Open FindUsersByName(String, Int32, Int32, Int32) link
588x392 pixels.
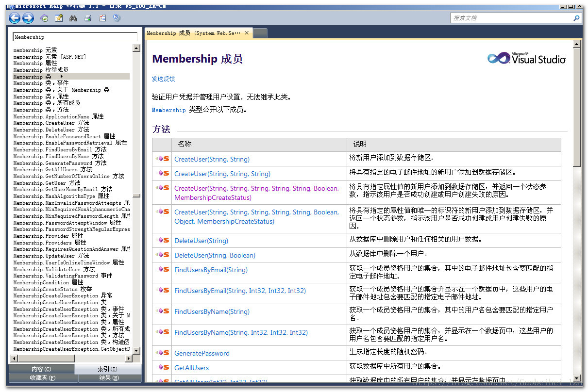241,332
